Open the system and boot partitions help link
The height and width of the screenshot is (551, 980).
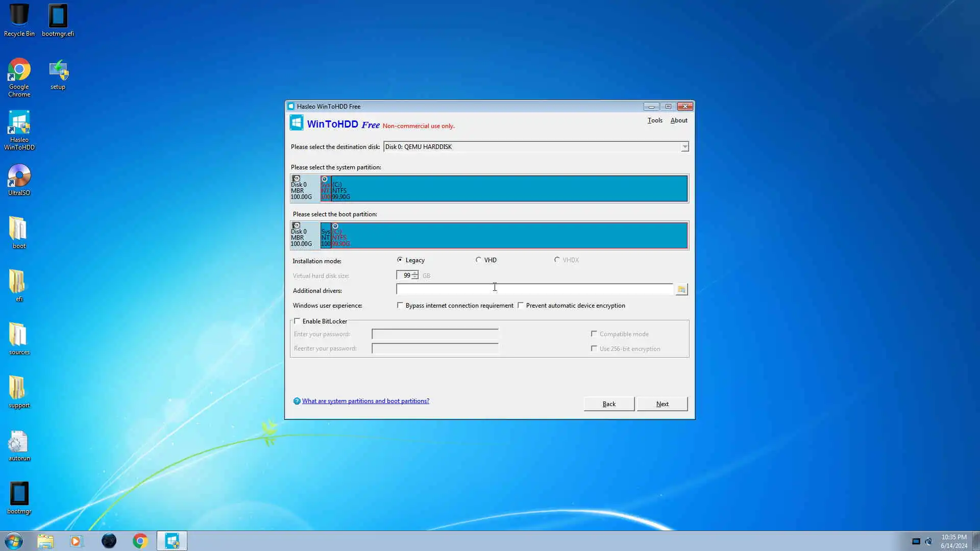365,401
